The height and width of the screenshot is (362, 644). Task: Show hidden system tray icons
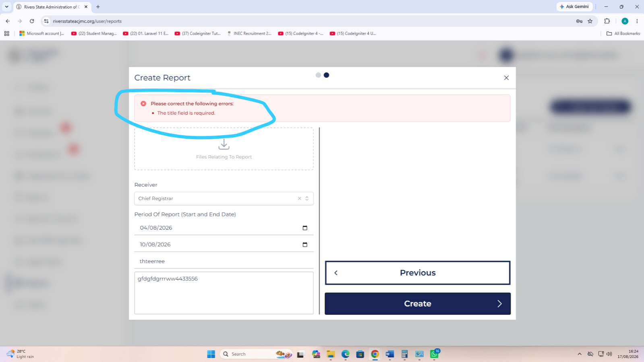coord(580,354)
